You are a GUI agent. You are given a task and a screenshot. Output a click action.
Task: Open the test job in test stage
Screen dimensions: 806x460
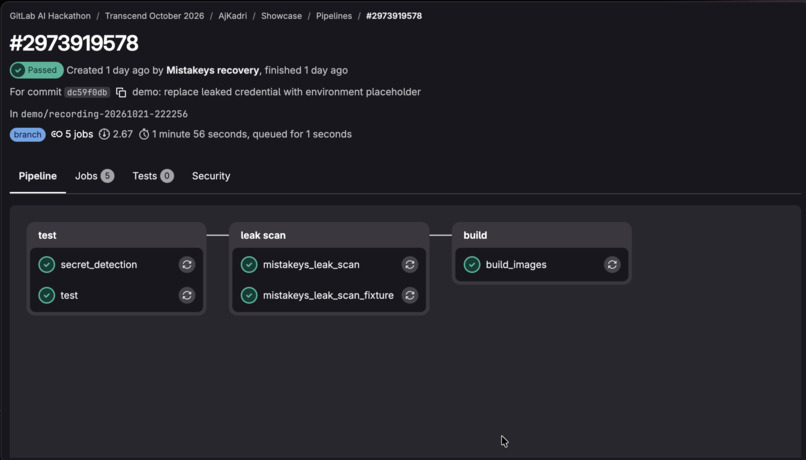pyautogui.click(x=69, y=296)
